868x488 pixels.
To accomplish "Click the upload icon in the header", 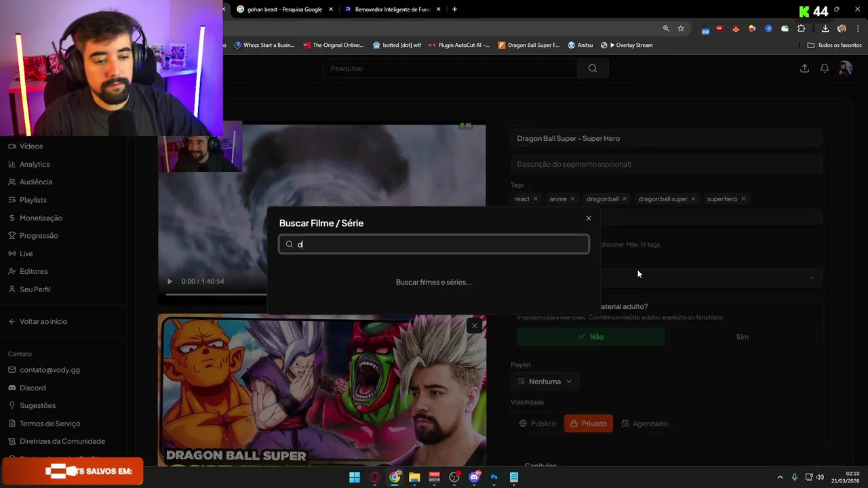I will tap(804, 68).
